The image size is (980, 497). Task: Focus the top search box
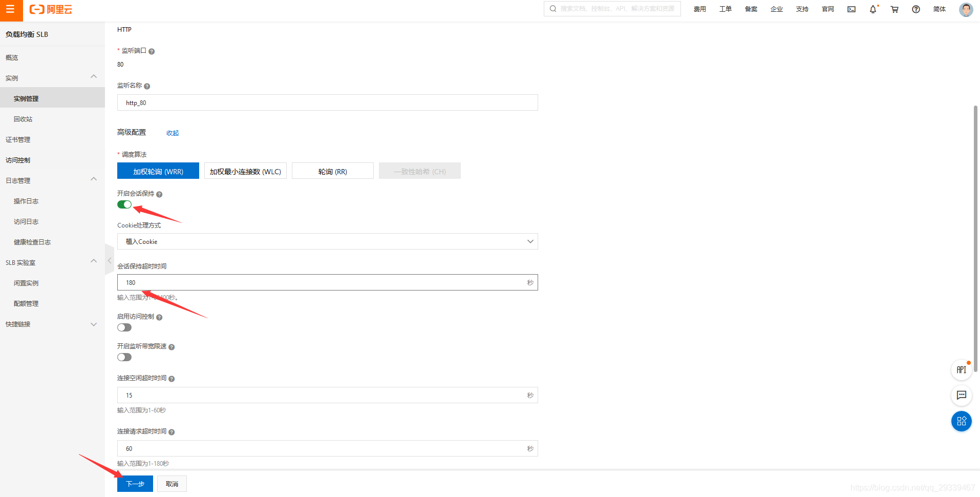point(612,9)
